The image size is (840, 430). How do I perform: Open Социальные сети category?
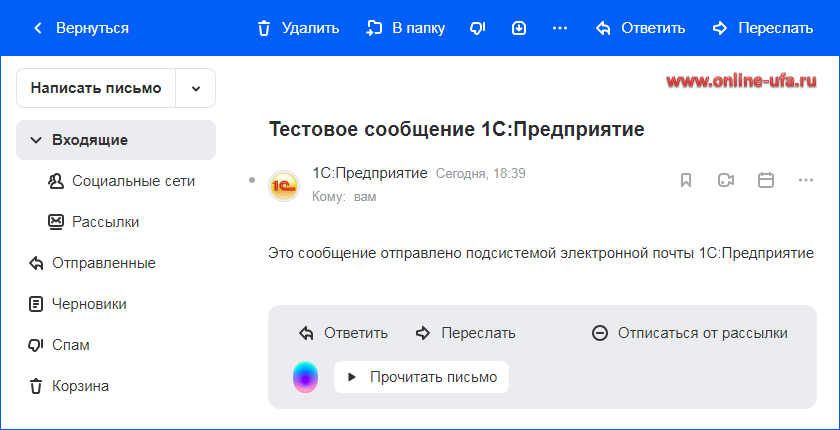tap(122, 181)
